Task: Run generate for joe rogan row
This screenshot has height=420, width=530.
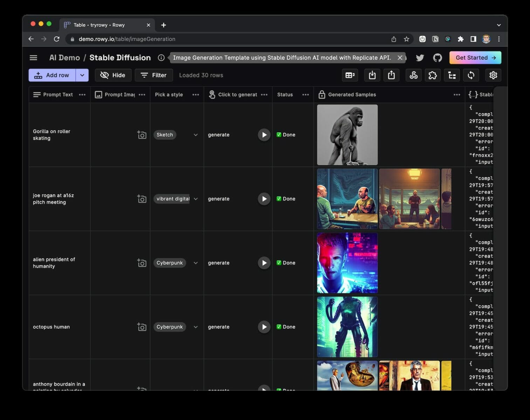Action: pos(264,199)
